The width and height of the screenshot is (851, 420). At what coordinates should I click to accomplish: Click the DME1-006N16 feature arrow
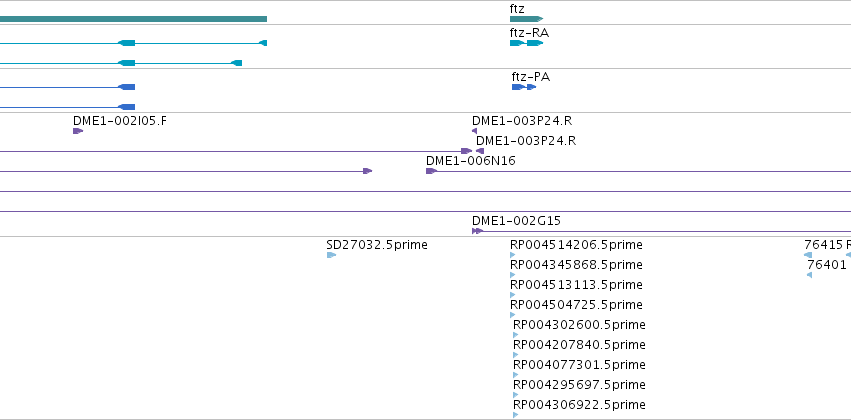[431, 171]
